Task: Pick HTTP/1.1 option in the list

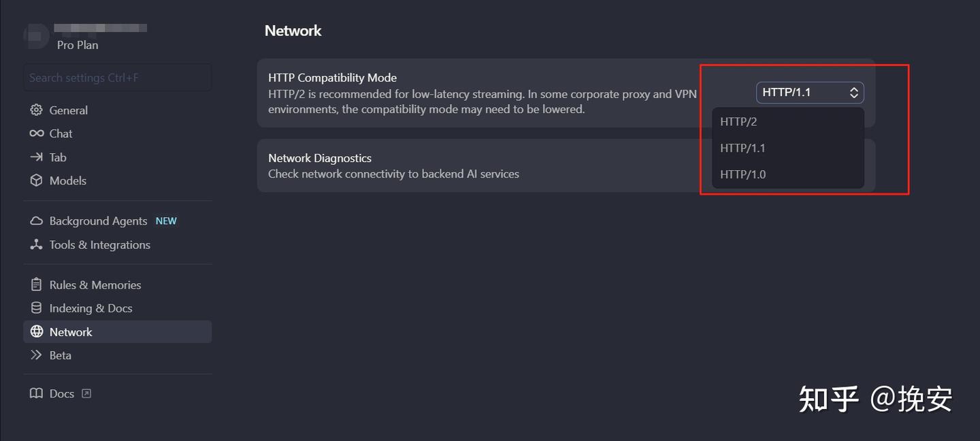Action: pyautogui.click(x=742, y=148)
